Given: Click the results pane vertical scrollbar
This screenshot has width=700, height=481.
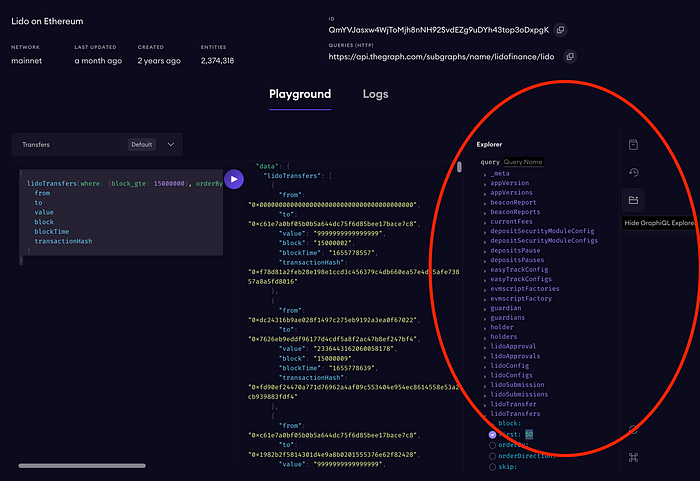Looking at the screenshot, I should point(459,167).
